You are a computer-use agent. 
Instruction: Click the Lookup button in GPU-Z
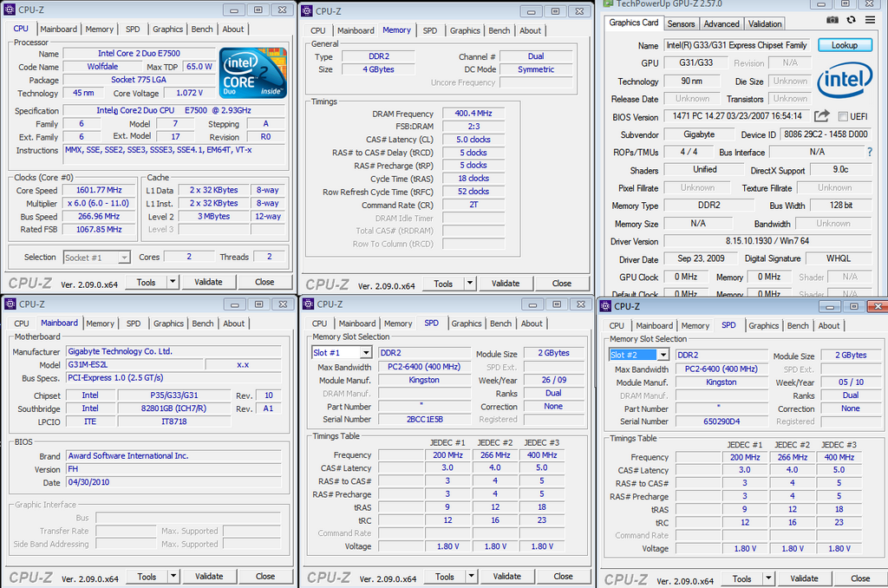845,45
